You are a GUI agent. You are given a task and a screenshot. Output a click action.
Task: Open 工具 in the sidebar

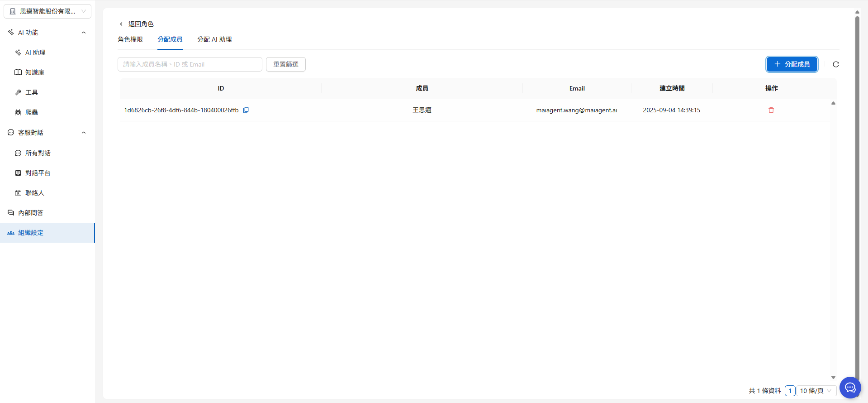[32, 92]
